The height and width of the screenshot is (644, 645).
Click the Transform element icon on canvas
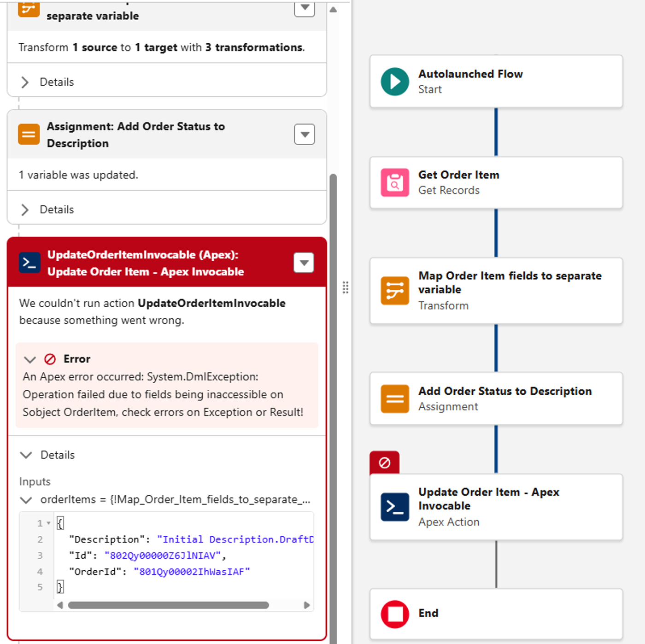tap(395, 291)
